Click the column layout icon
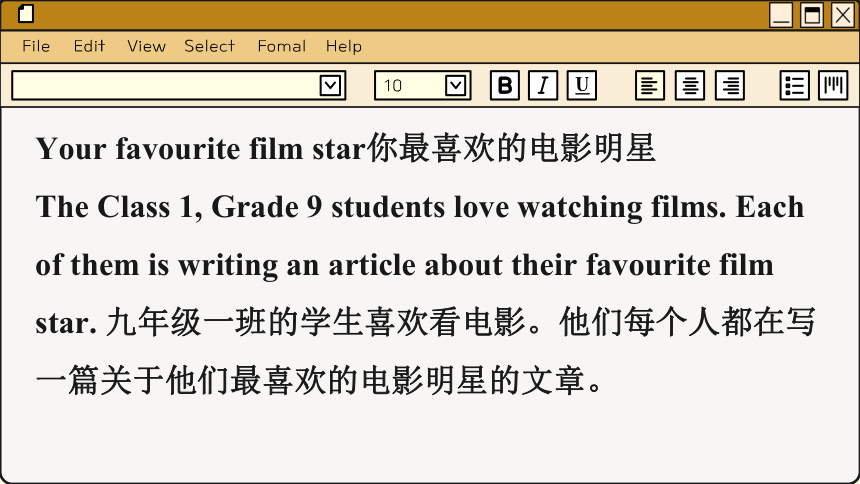The height and width of the screenshot is (484, 860). (x=833, y=86)
